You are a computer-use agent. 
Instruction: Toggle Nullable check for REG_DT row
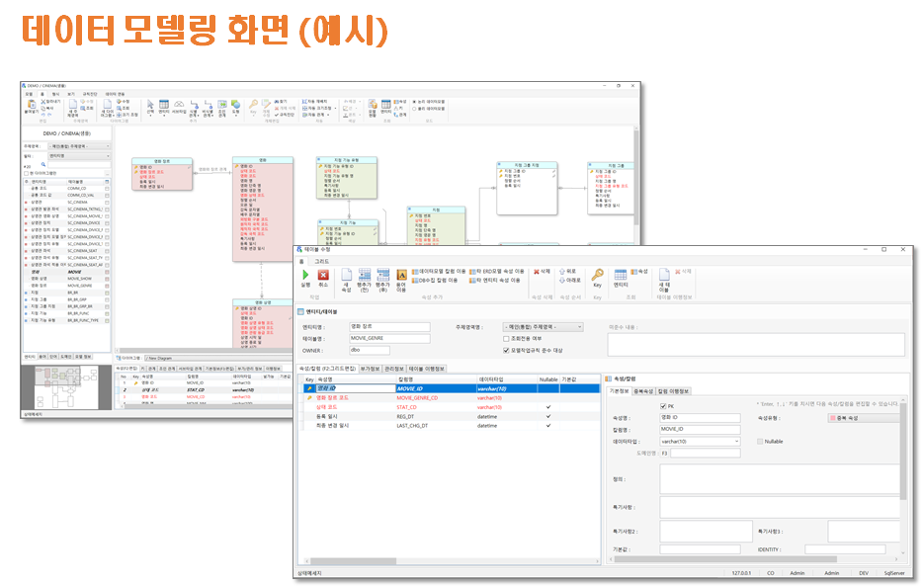(548, 416)
